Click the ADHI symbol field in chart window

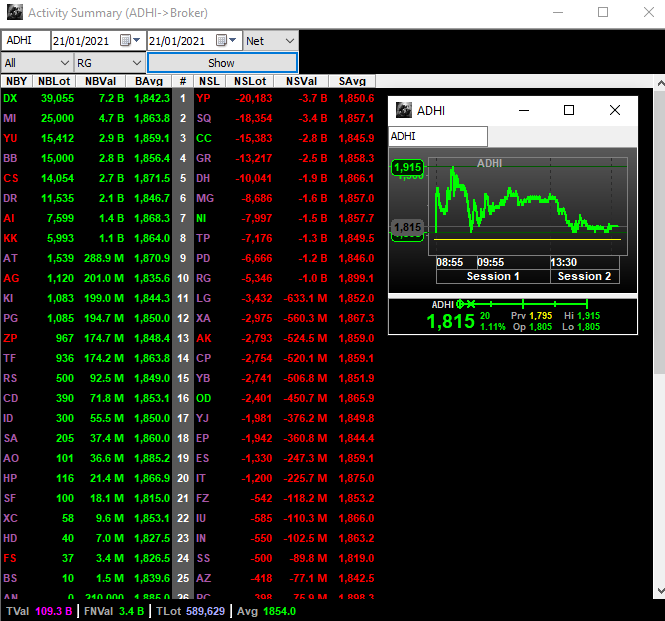(x=438, y=136)
